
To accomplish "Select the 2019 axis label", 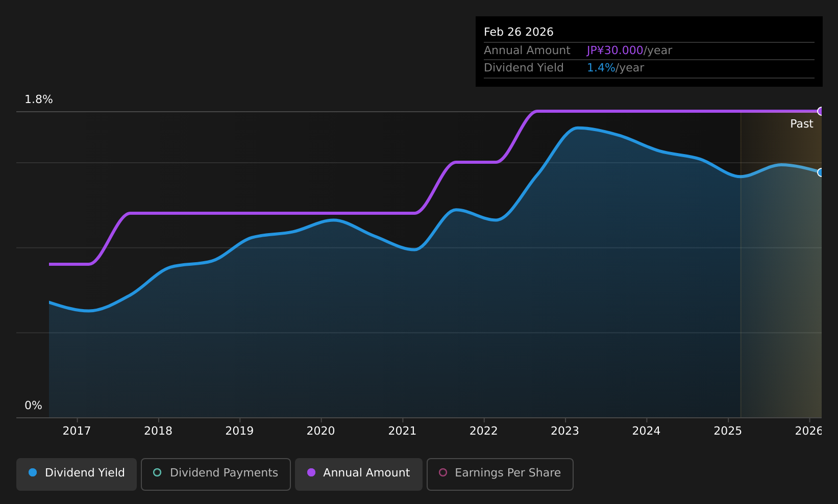I will [239, 431].
